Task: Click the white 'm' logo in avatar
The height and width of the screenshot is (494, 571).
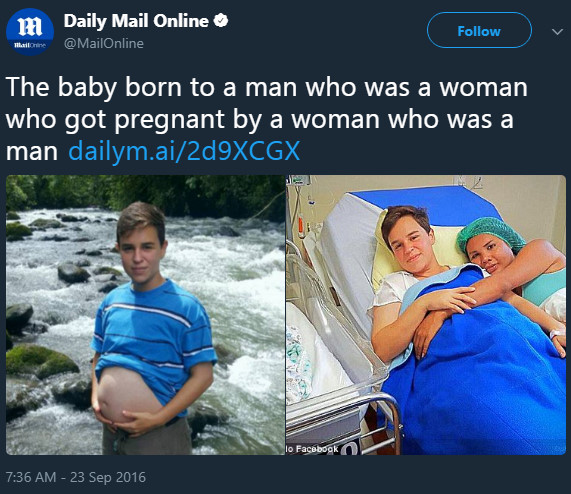Action: (x=30, y=27)
